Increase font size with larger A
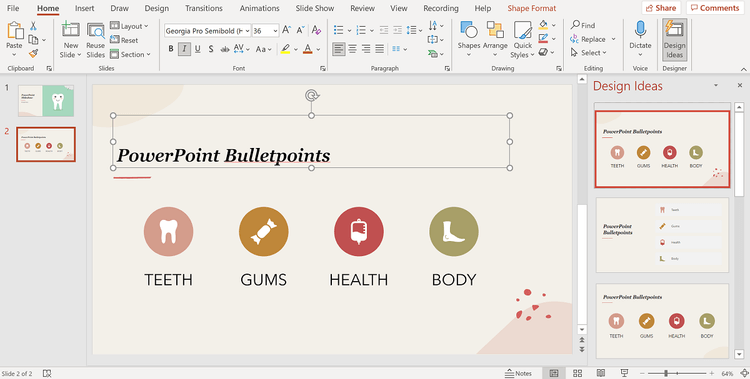The width and height of the screenshot is (750, 379). (286, 31)
